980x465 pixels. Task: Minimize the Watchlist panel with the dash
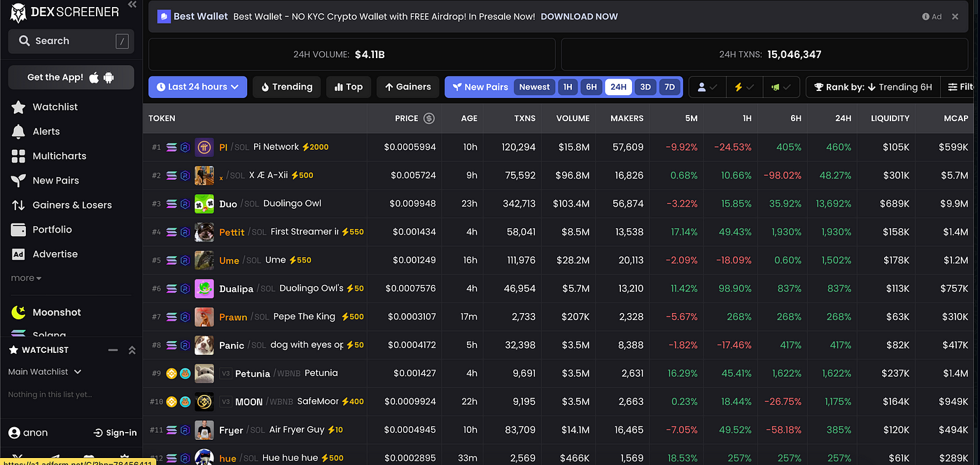click(112, 350)
